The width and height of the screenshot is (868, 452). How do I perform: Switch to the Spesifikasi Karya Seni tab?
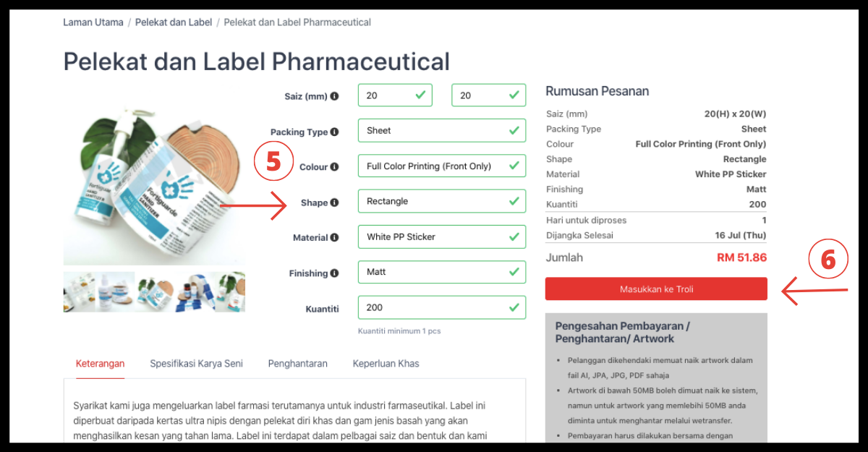pyautogui.click(x=196, y=364)
